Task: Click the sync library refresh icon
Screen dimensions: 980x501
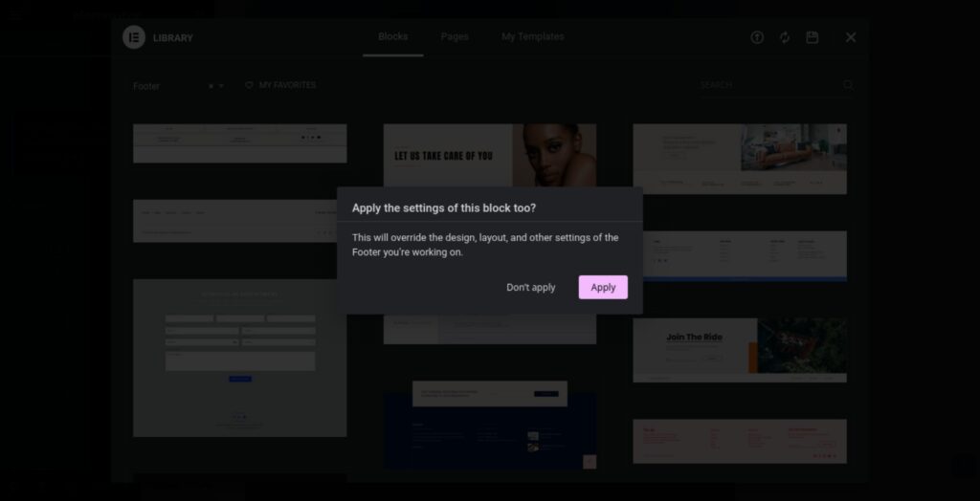Action: [x=785, y=37]
